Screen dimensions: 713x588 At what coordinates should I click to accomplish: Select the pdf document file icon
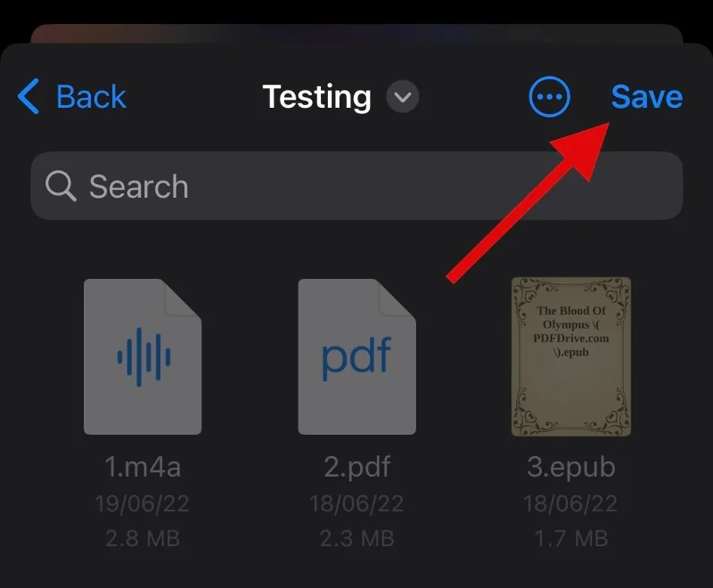pos(357,356)
